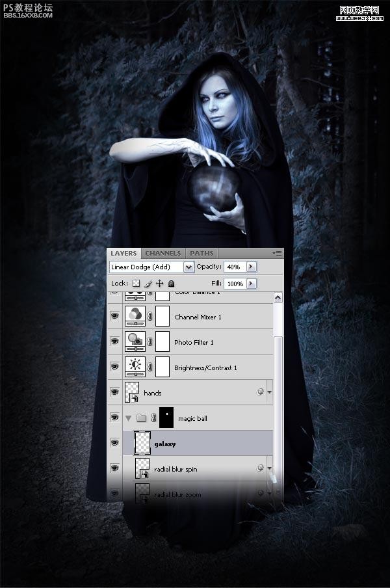Switch to the Paths tab
The image size is (390, 588).
pyautogui.click(x=201, y=254)
